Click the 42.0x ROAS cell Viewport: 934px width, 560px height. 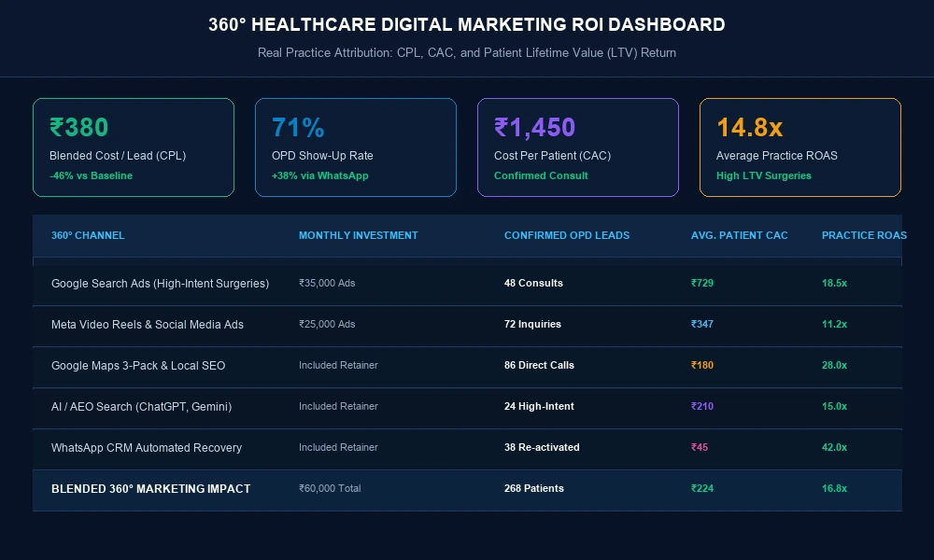coord(834,447)
